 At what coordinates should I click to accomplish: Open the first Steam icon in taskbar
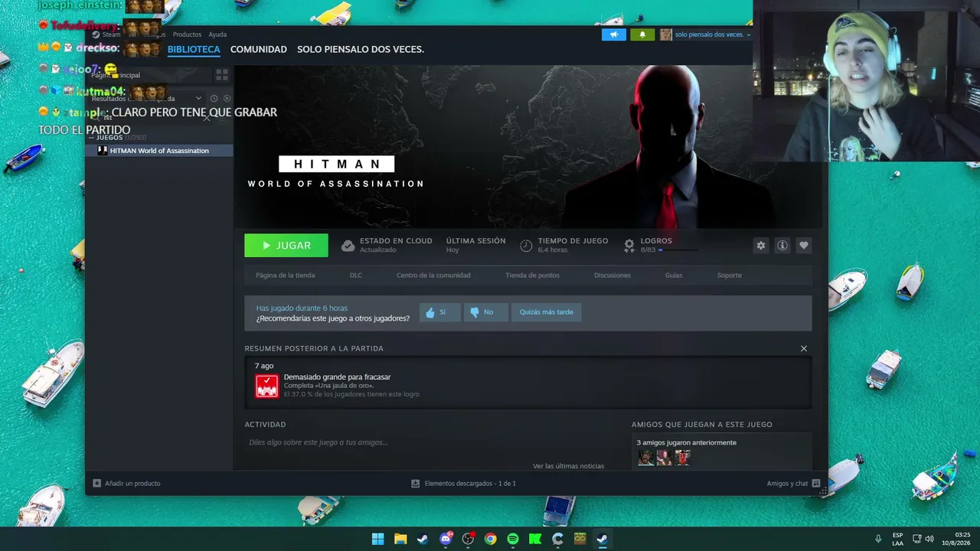click(x=423, y=539)
